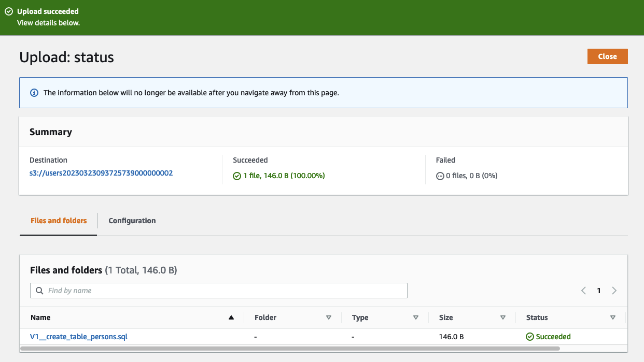Open the V1__create_table_persons.sql file link

click(79, 337)
